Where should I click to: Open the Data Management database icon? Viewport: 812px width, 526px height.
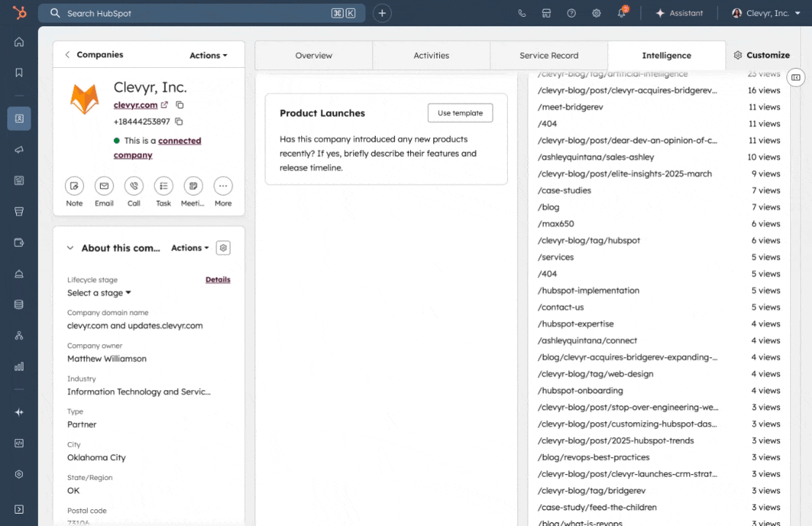19,305
